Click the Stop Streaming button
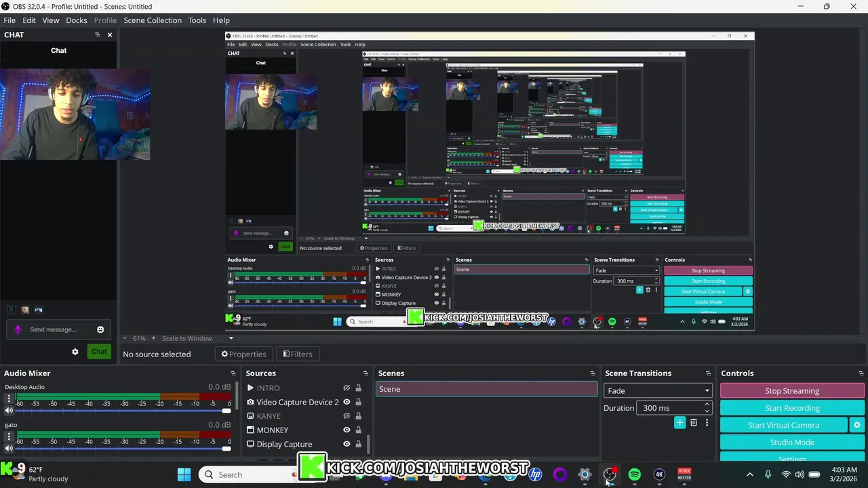Image resolution: width=868 pixels, height=488 pixels. (792, 391)
